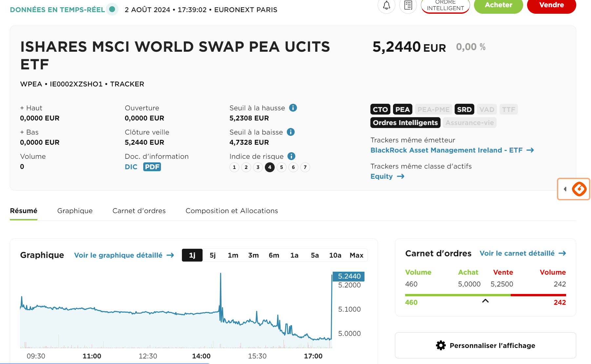Click the PEA-PME badge
The height and width of the screenshot is (364, 591).
433,109
